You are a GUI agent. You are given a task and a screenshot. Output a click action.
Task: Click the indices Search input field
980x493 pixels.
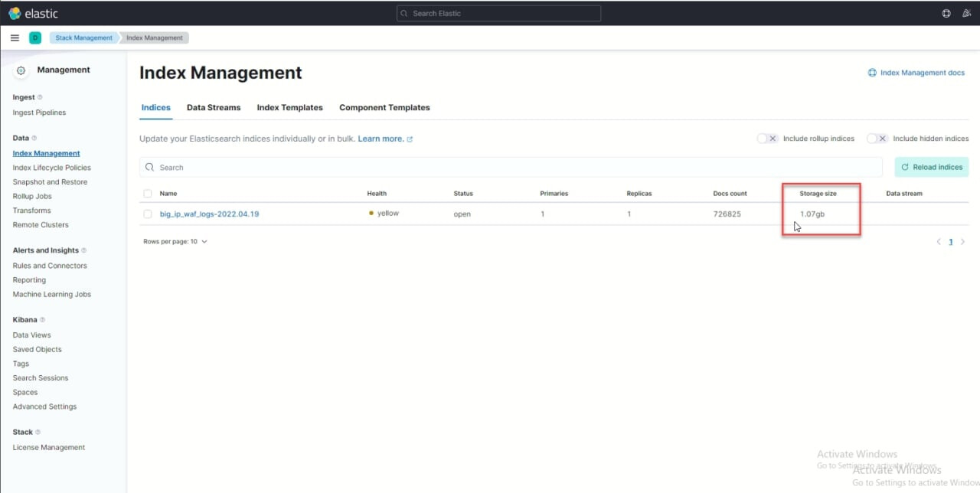click(511, 168)
